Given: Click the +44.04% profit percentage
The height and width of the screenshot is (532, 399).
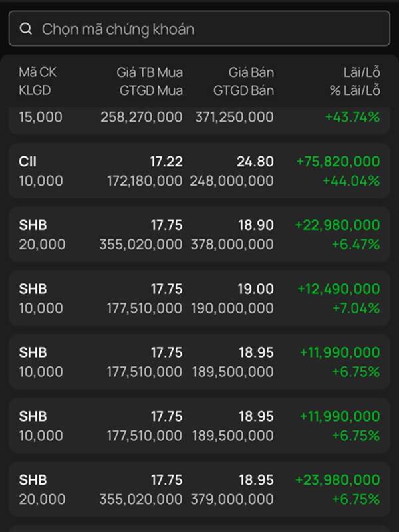Looking at the screenshot, I should 351,180.
